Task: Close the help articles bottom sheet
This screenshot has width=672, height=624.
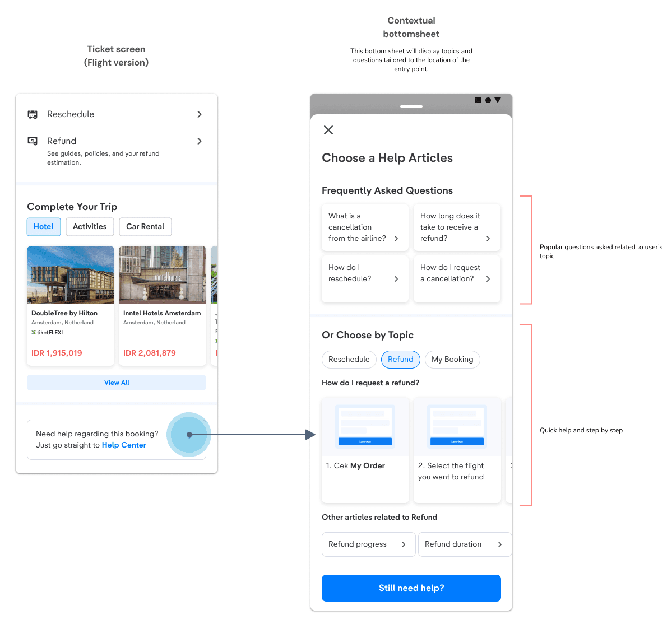Action: 328,130
